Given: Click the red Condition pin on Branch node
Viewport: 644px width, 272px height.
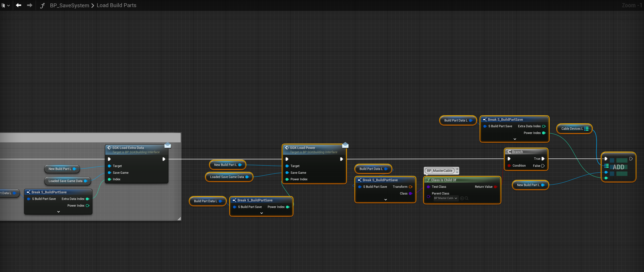Looking at the screenshot, I should pyautogui.click(x=509, y=166).
